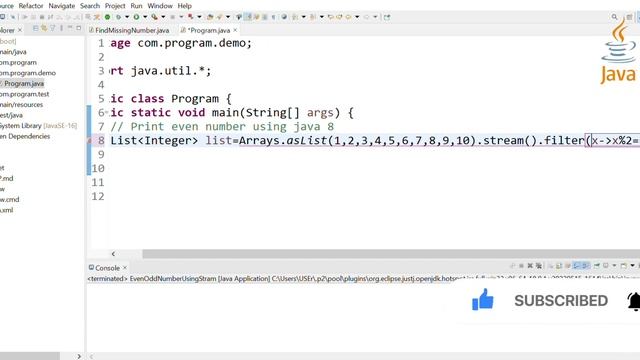The image size is (640, 360).
Task: Toggle Show Console on Standard Out
Action: click(x=576, y=266)
